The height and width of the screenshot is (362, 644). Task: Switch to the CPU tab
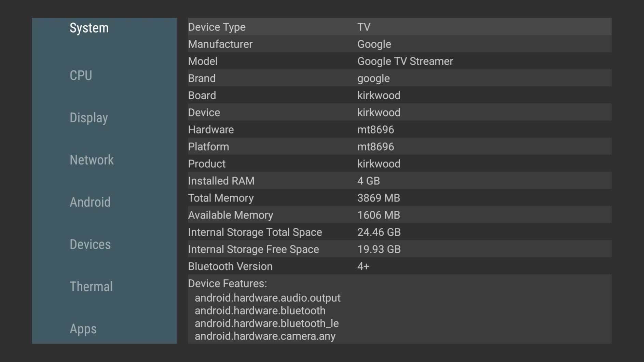[81, 75]
